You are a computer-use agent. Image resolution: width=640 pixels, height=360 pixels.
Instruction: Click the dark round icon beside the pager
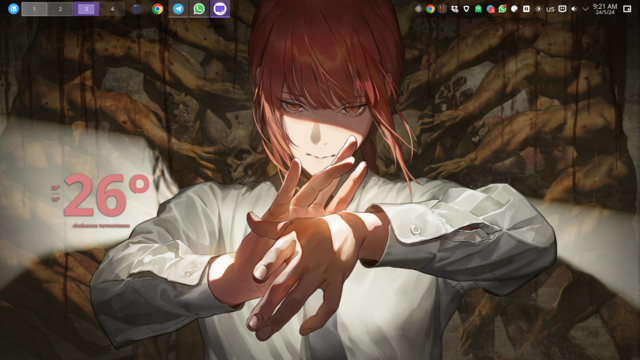coord(137,9)
